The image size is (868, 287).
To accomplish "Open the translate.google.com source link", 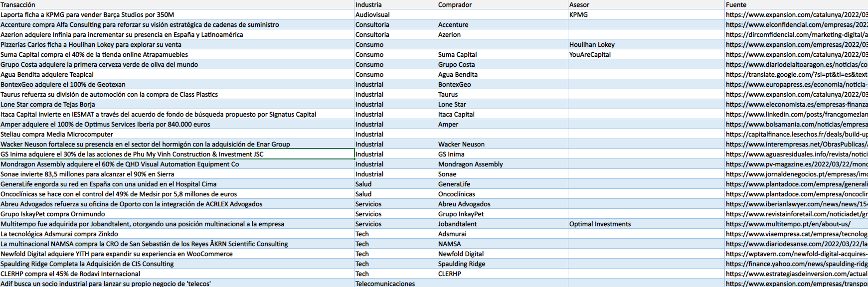I will click(797, 74).
